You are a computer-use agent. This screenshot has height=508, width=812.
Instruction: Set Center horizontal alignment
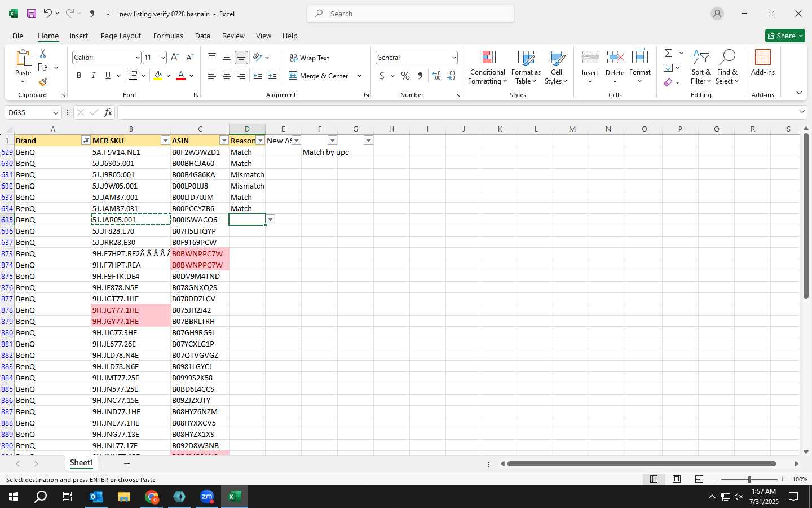(x=227, y=76)
